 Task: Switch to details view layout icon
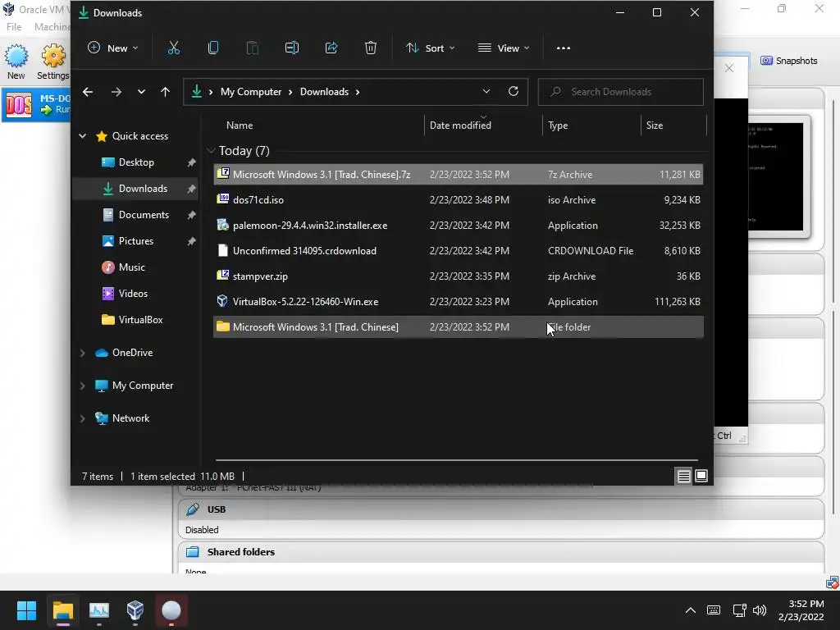(x=683, y=476)
